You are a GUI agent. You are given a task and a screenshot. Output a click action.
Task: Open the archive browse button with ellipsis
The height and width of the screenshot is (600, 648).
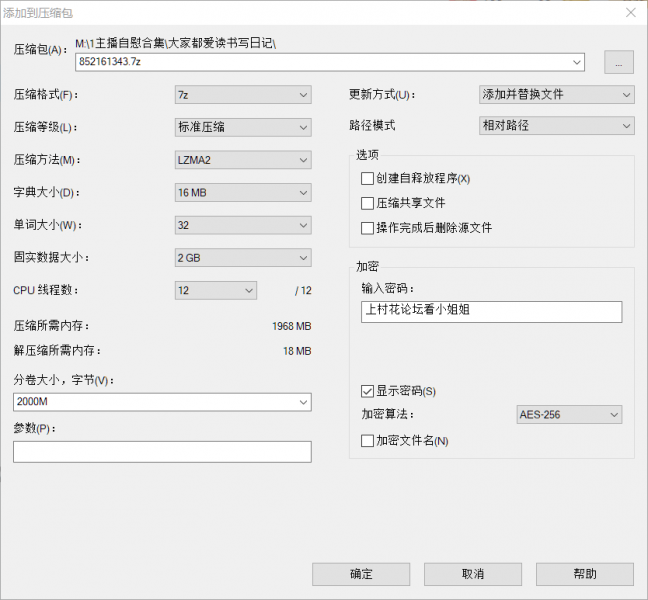pyautogui.click(x=619, y=62)
